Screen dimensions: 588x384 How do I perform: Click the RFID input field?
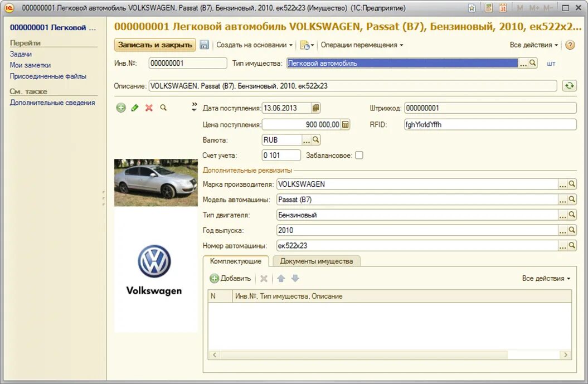[x=490, y=124]
